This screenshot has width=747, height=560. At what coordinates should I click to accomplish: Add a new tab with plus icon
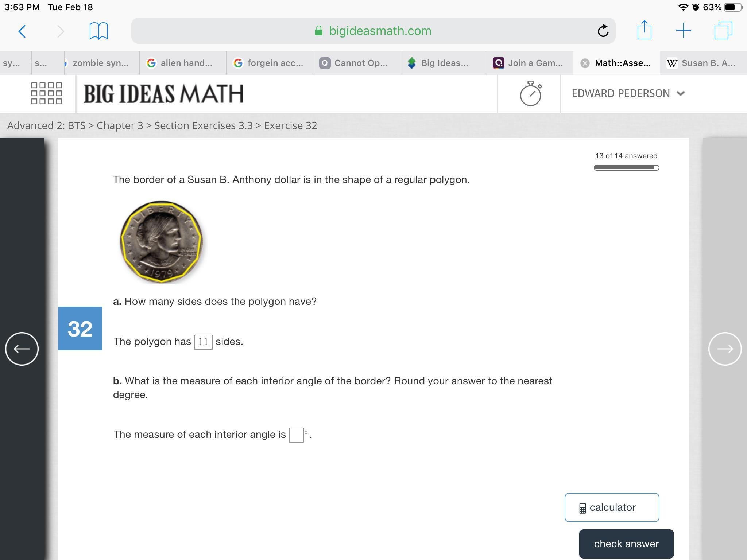[683, 31]
